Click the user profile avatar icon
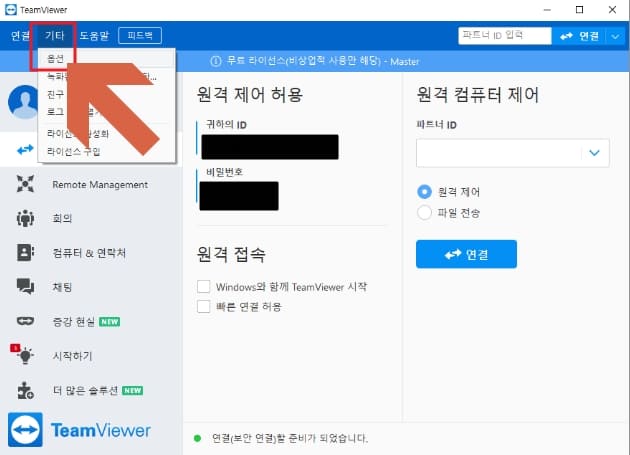This screenshot has height=455, width=630. (x=25, y=102)
